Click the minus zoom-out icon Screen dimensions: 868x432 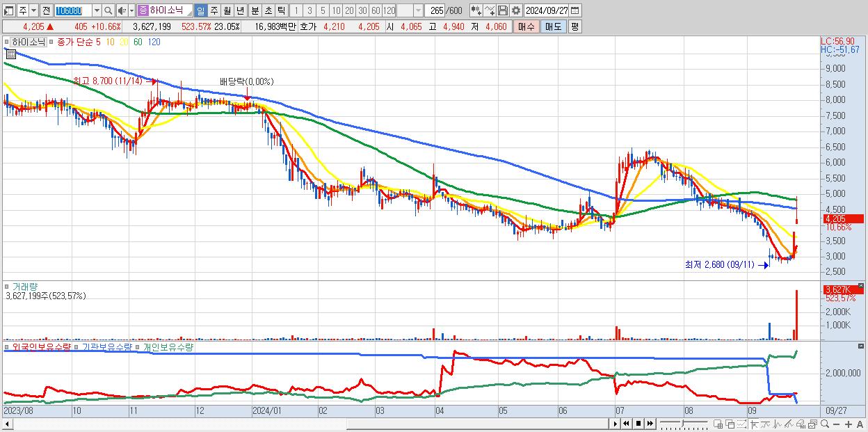tap(836, 424)
